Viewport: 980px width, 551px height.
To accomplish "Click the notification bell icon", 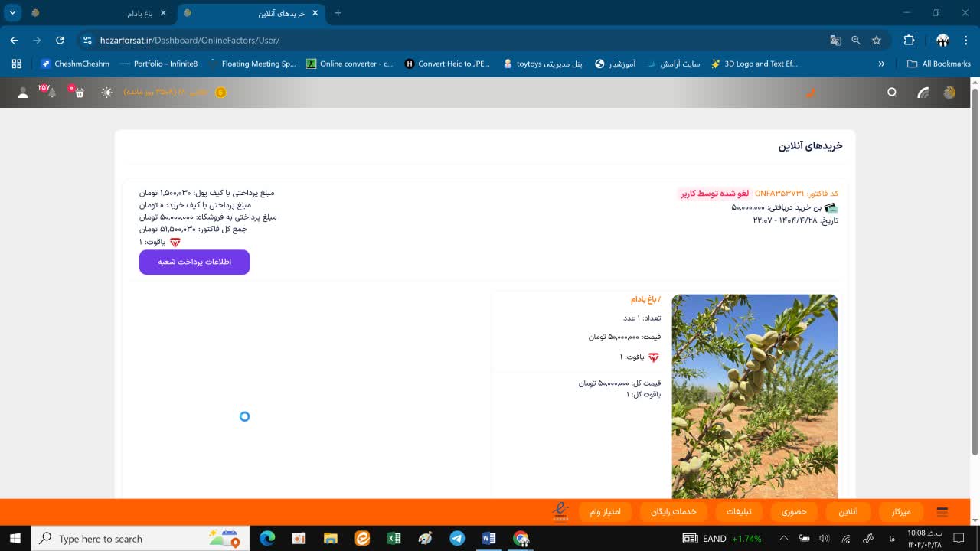I will click(51, 93).
